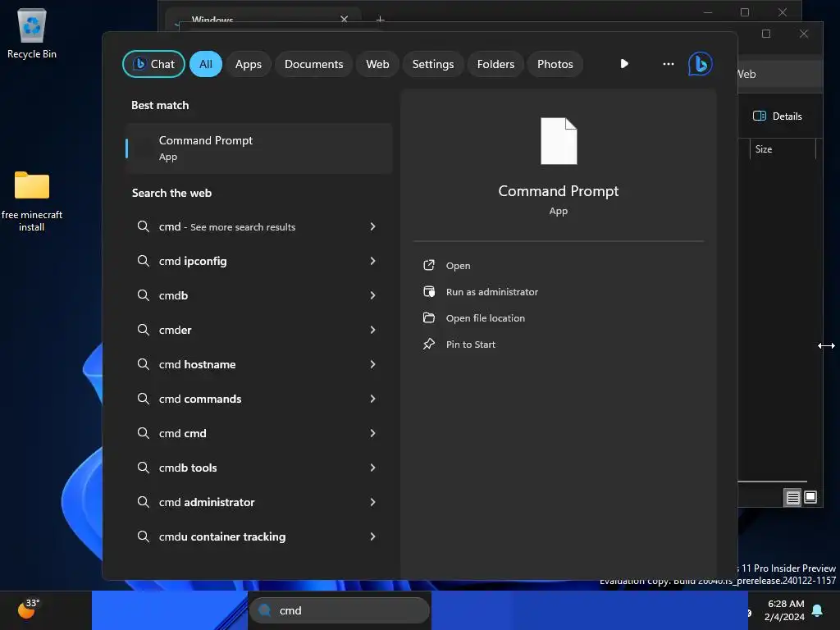The height and width of the screenshot is (630, 840).
Task: Choose Pin to Start
Action: click(470, 345)
